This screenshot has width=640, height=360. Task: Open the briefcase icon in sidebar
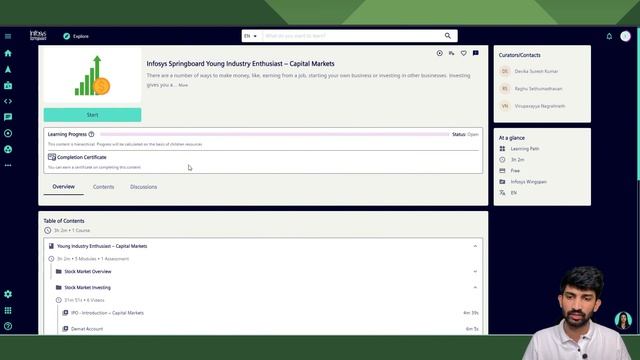tap(8, 85)
